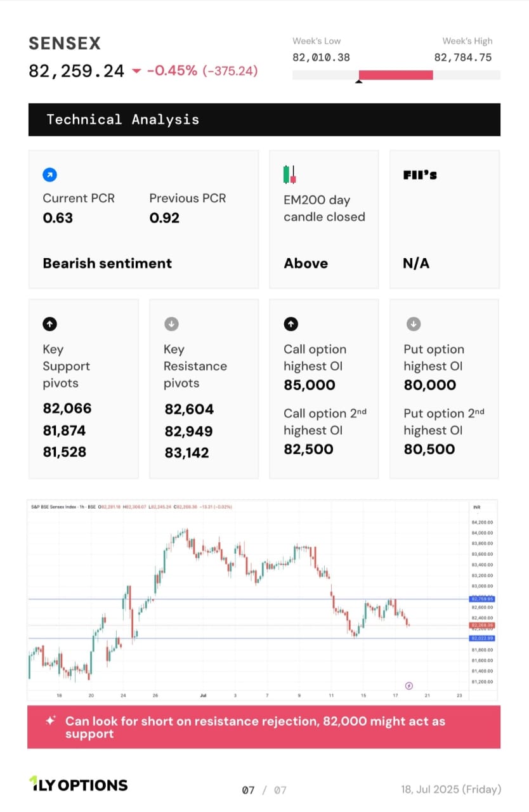Click the purple lightning icon on the chart

pos(409,685)
